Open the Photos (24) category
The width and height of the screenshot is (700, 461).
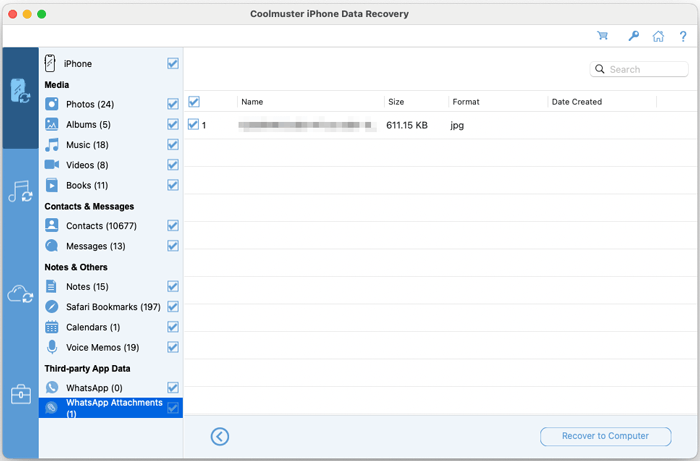[90, 104]
